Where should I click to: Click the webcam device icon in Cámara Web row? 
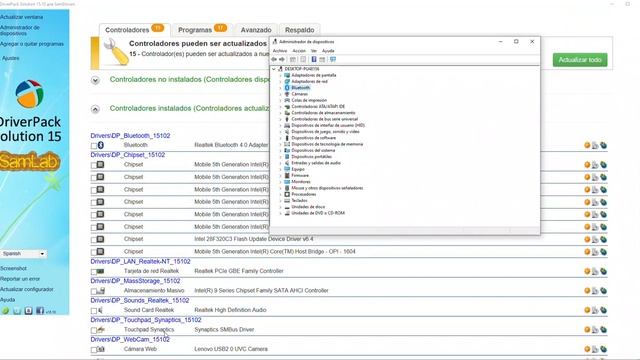(x=101, y=349)
